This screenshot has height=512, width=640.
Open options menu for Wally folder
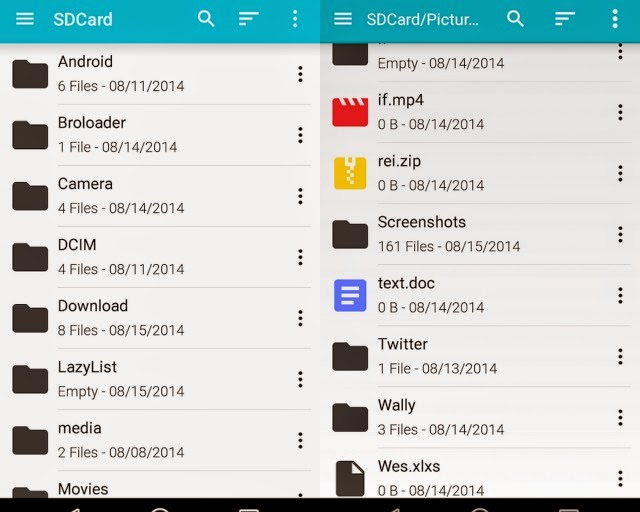[620, 418]
